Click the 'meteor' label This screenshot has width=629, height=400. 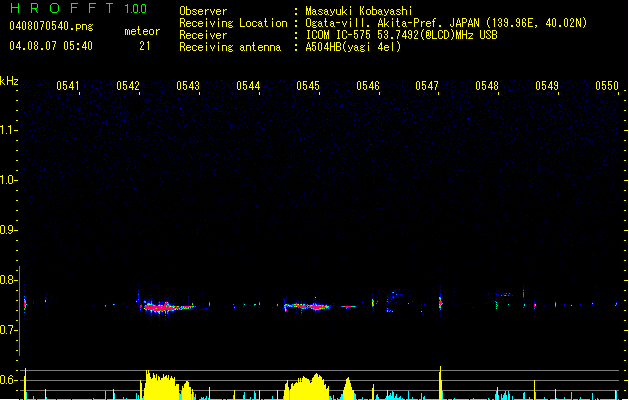[142, 31]
